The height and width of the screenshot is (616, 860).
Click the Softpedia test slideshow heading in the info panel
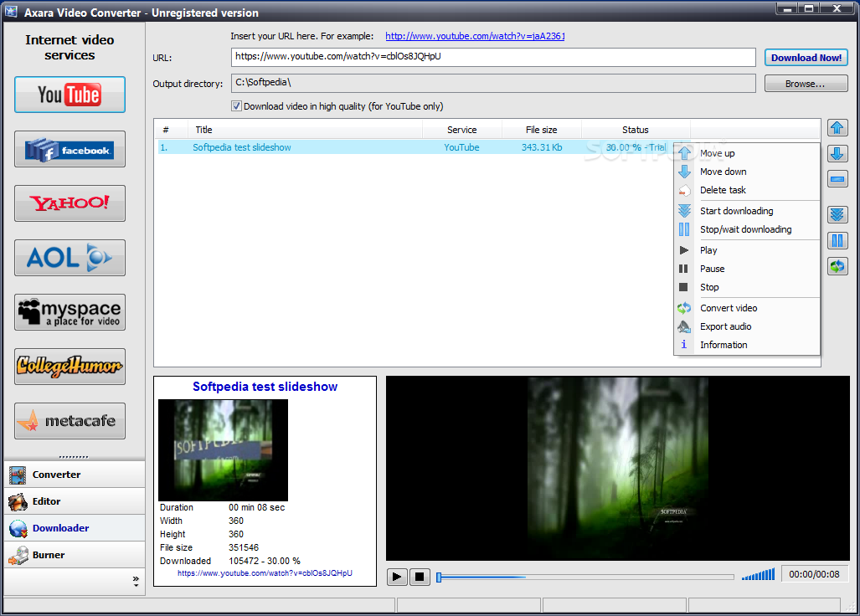265,387
